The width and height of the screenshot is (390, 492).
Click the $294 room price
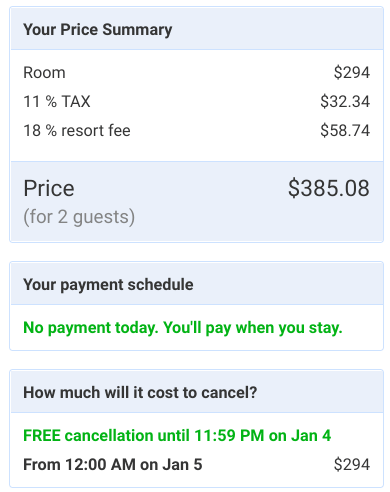(x=352, y=73)
